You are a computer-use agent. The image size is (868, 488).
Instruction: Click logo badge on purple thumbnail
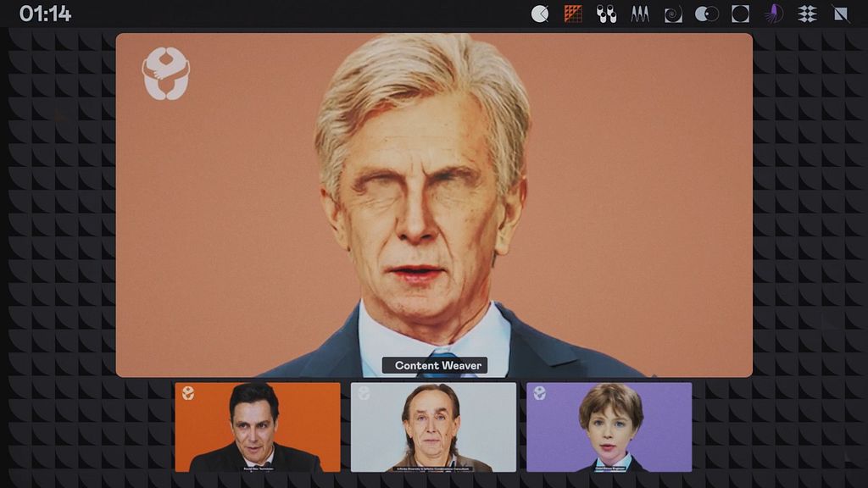[x=539, y=393]
